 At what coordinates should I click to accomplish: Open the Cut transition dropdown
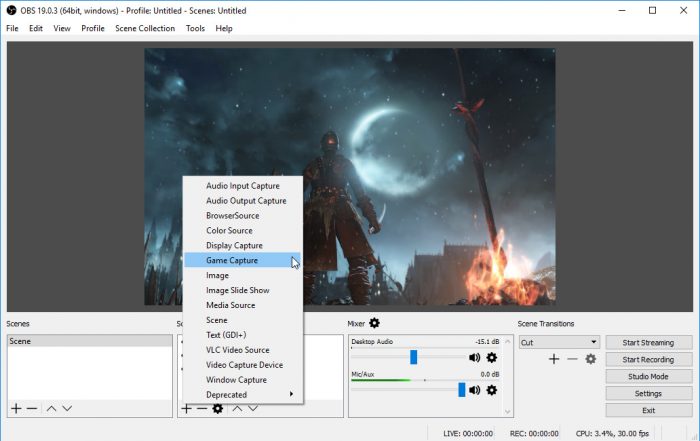(x=559, y=342)
